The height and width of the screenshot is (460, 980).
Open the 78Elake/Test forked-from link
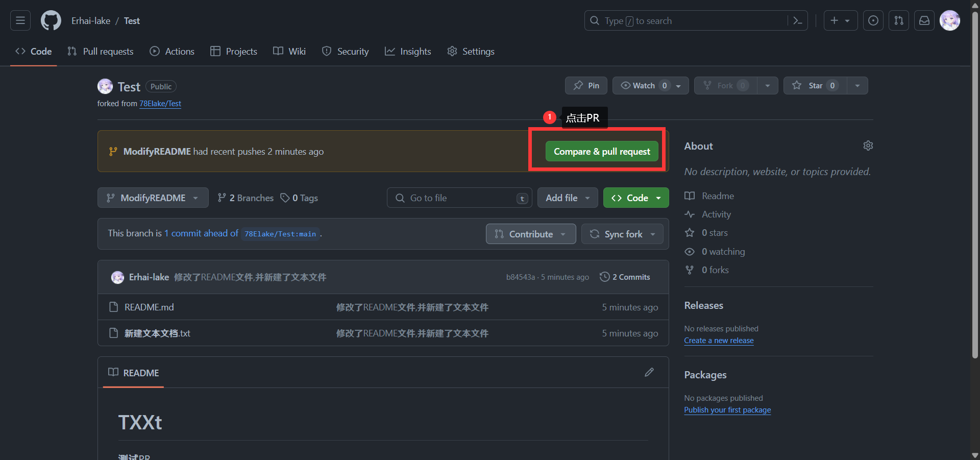pyautogui.click(x=160, y=104)
